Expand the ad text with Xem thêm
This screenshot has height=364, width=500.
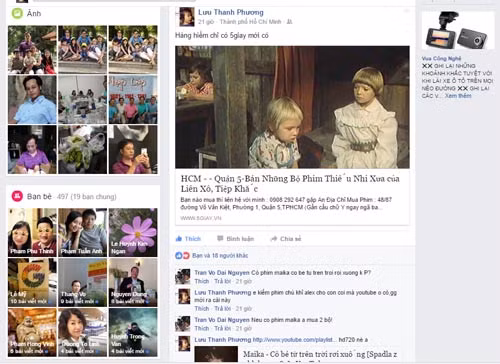458,96
